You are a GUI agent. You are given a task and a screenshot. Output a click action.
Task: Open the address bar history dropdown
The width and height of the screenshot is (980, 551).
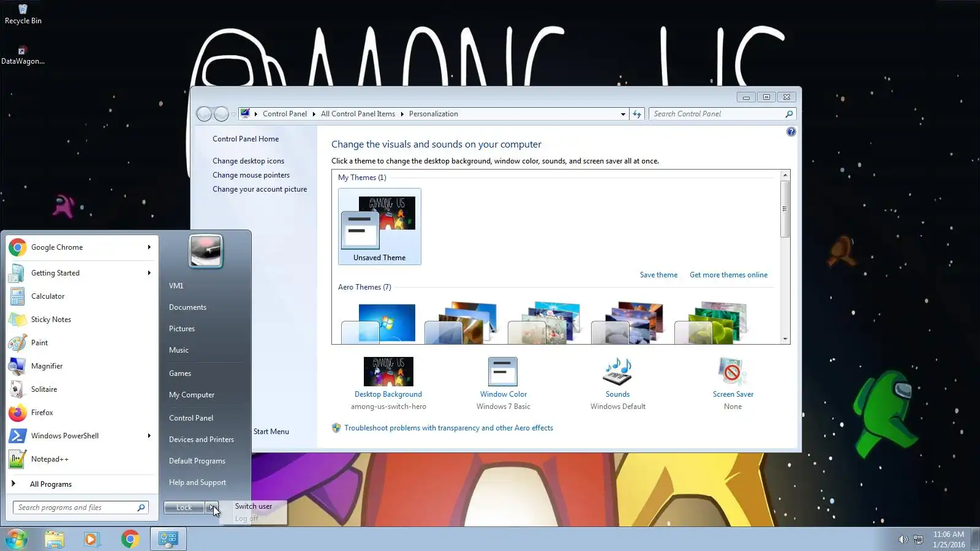click(x=623, y=114)
